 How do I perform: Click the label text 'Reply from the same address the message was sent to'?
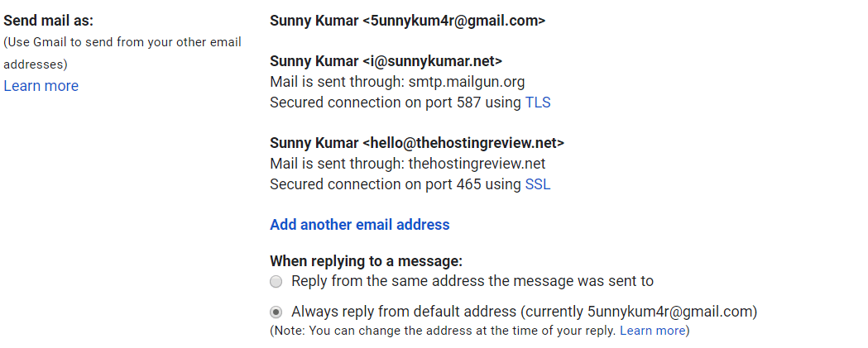[x=472, y=281]
